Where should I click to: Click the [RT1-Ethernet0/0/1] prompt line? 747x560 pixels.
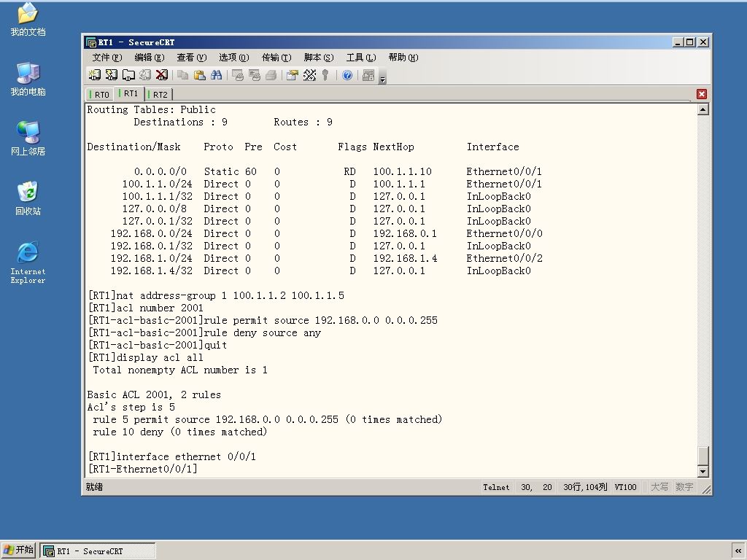click(x=143, y=469)
